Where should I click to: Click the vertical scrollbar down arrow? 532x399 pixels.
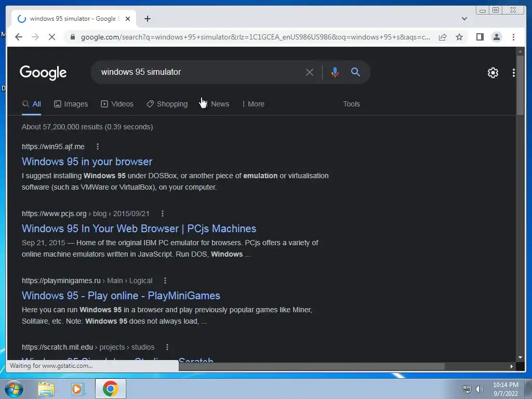[520, 357]
